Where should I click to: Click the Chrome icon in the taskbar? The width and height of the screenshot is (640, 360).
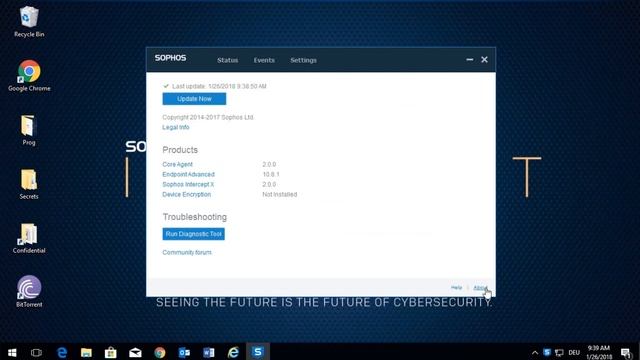pos(160,352)
